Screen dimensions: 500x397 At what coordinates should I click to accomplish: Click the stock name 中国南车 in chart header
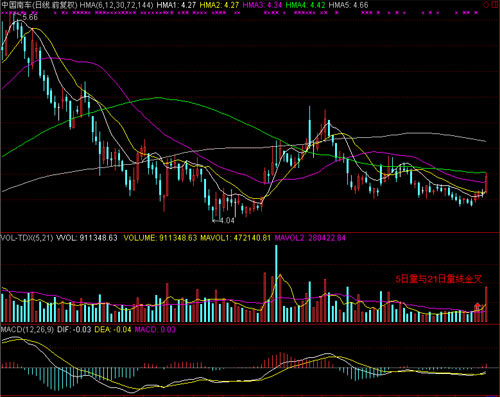pos(16,5)
